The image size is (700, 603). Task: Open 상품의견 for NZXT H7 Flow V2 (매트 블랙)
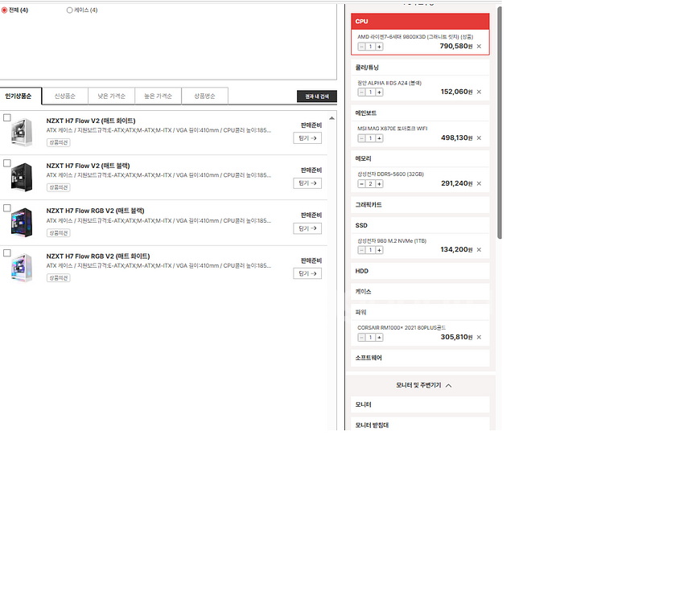pyautogui.click(x=59, y=187)
